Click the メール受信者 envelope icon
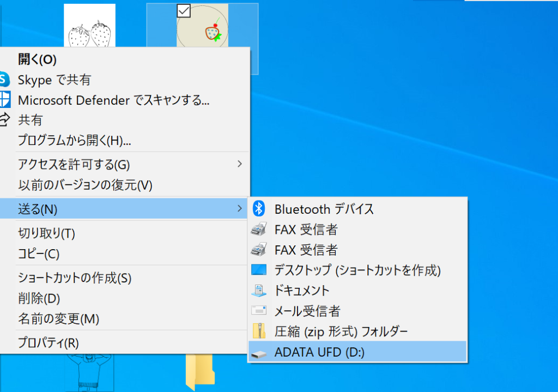The image size is (558, 392). tap(259, 311)
